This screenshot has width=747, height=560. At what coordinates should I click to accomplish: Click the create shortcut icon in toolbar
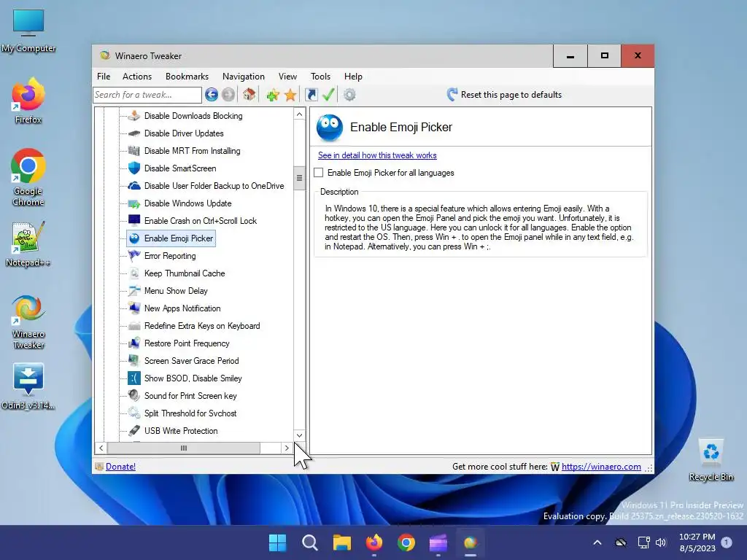[x=311, y=95]
